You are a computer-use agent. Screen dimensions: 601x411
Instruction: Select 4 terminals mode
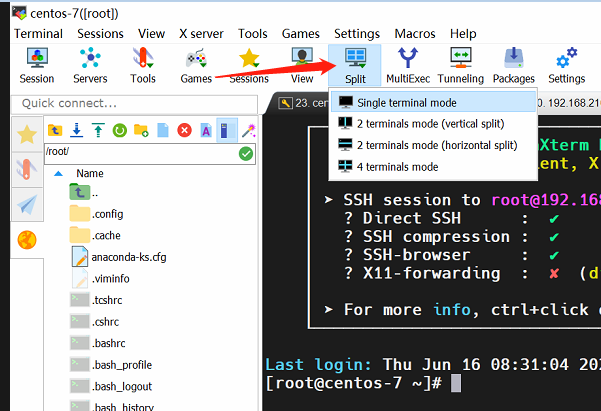tap(433, 167)
